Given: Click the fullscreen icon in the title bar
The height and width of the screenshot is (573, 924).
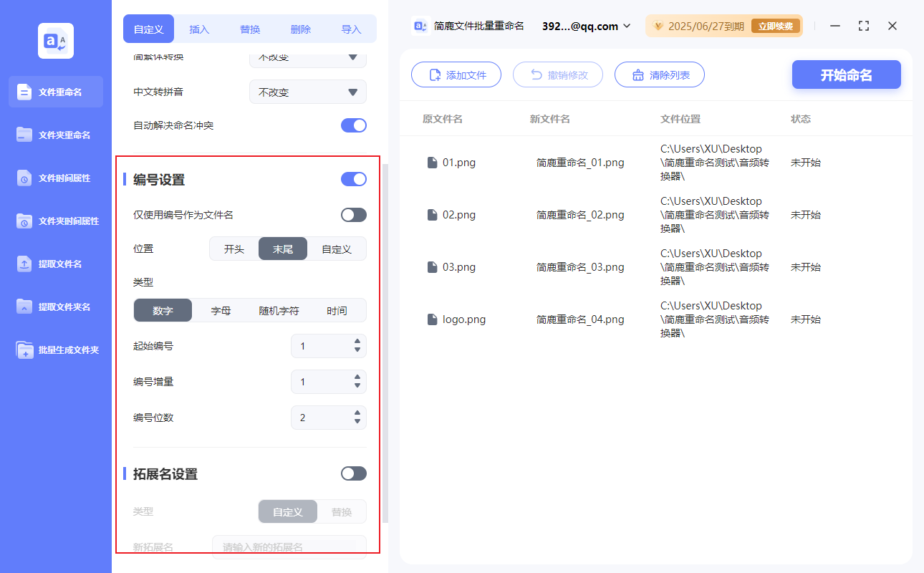Looking at the screenshot, I should [x=863, y=26].
